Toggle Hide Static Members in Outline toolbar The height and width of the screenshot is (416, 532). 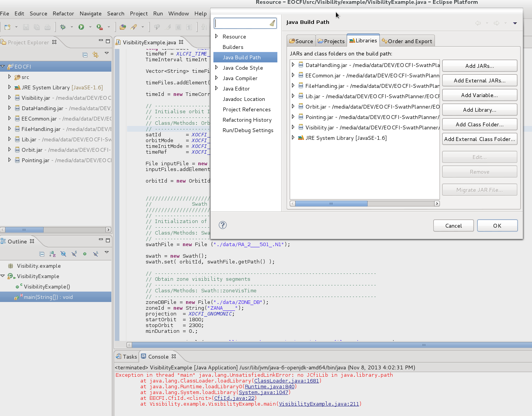pyautogui.click(x=74, y=254)
